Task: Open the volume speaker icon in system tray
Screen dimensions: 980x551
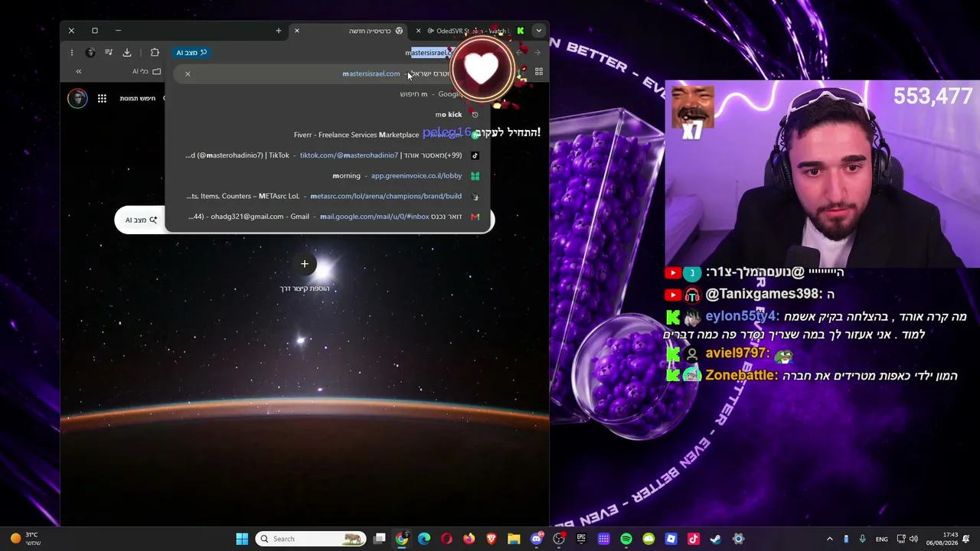Action: 913,539
